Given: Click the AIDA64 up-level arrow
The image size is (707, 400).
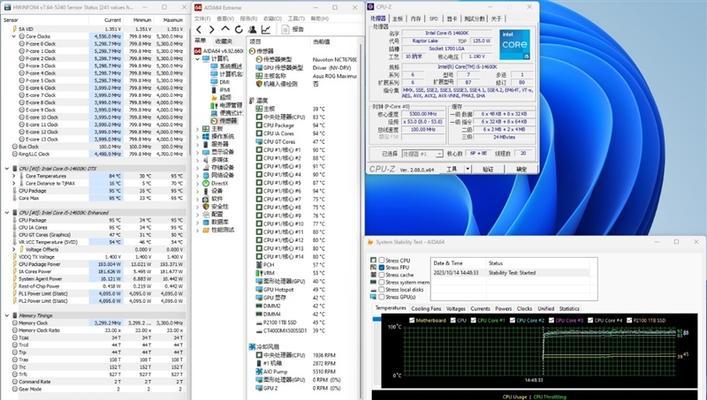Looking at the screenshot, I should click(225, 29).
